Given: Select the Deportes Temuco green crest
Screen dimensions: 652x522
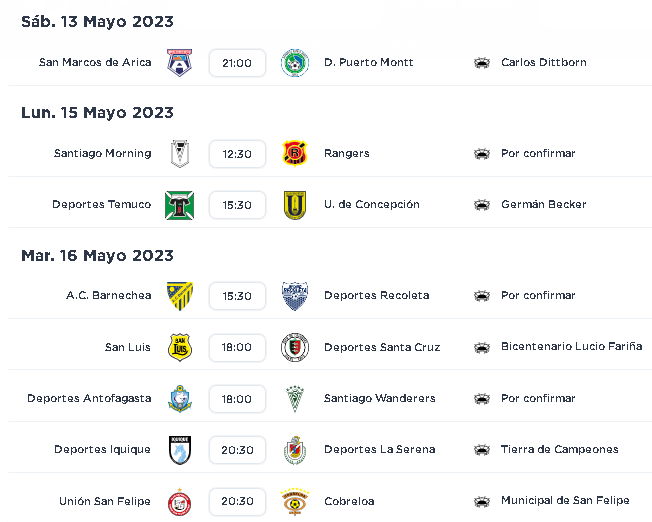Looking at the screenshot, I should click(x=179, y=205).
